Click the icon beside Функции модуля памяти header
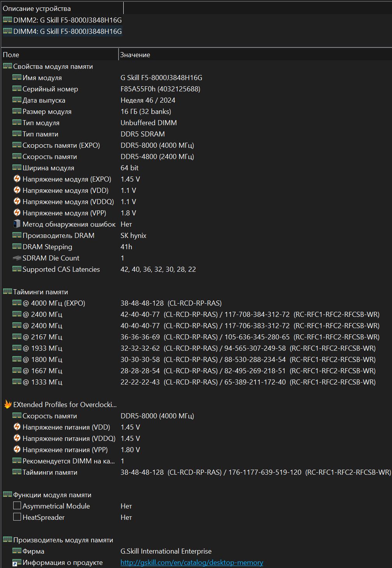This screenshot has width=392, height=568. point(7,495)
